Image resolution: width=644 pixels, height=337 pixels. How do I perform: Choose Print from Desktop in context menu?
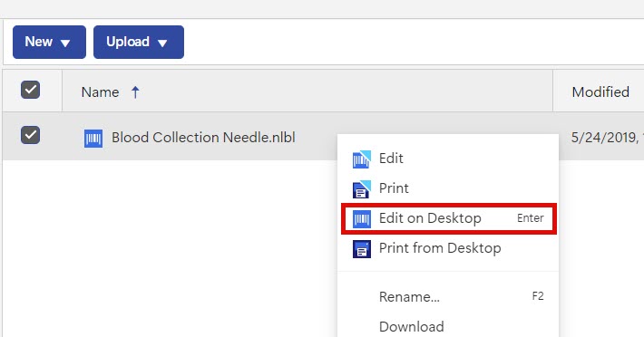pyautogui.click(x=448, y=248)
